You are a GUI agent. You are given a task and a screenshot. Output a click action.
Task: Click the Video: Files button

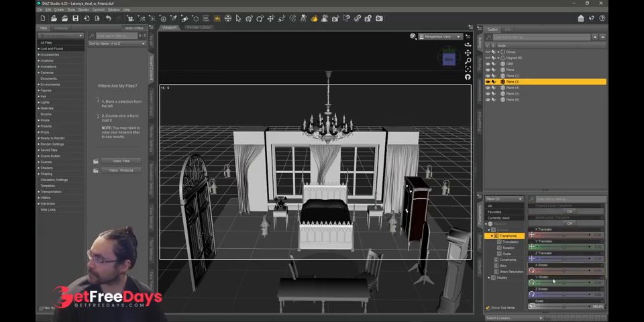click(x=121, y=161)
